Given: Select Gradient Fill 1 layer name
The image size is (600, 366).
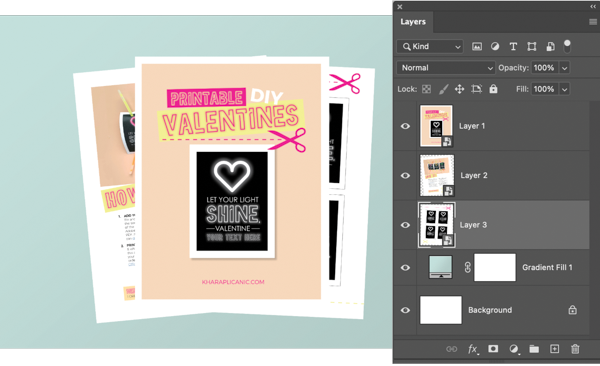Looking at the screenshot, I should point(547,267).
